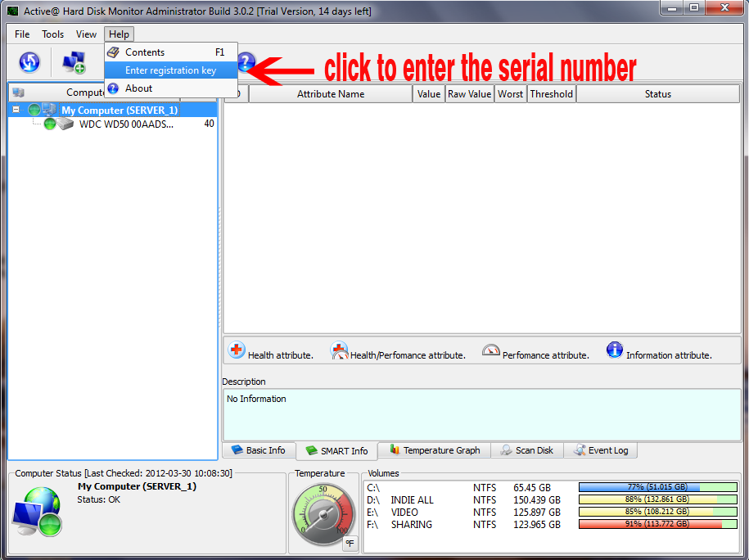749x560 pixels.
Task: Select the WDC WD50 00AADS disk
Action: coord(126,124)
